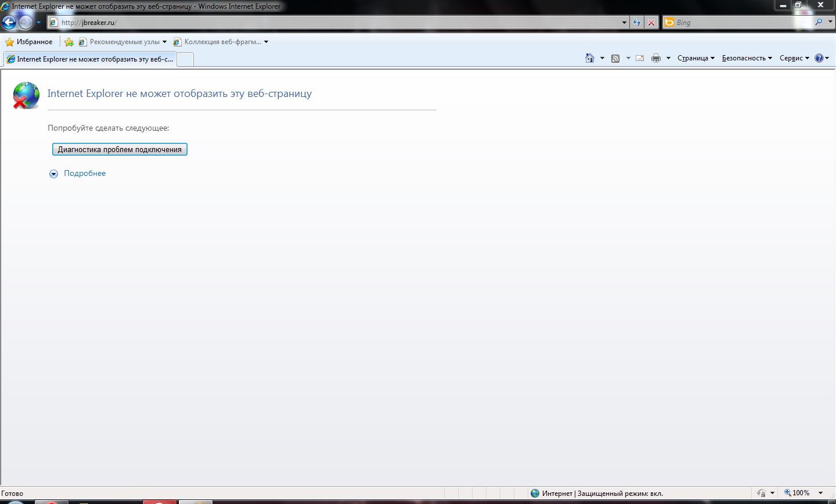Stop page loading with the red X
The image size is (836, 504).
pyautogui.click(x=651, y=23)
